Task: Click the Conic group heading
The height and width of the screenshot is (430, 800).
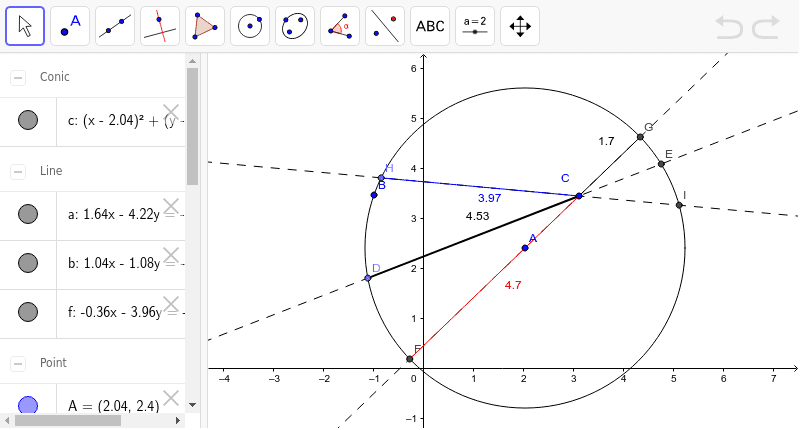Action: tap(55, 77)
